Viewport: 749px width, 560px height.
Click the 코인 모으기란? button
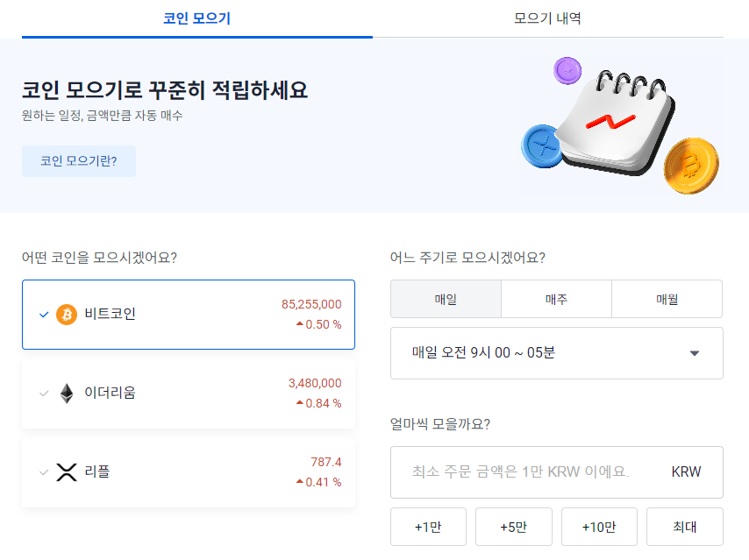78,161
